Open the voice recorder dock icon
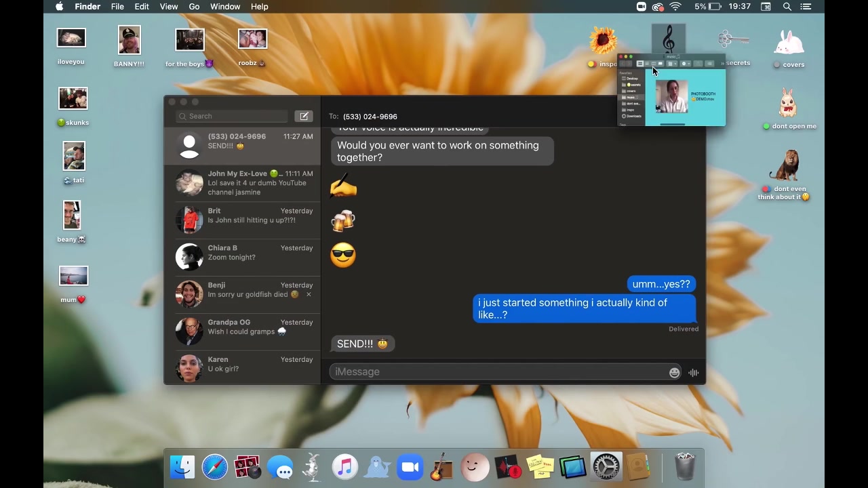The image size is (868, 488). (508, 467)
